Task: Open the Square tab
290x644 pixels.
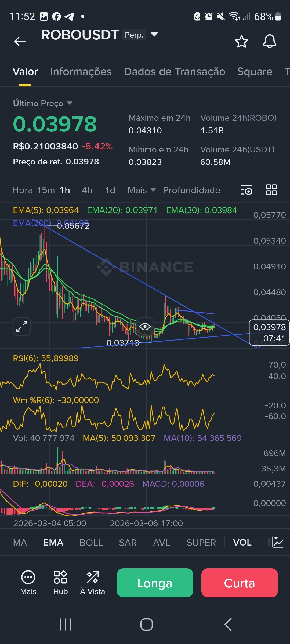Action: coord(255,72)
